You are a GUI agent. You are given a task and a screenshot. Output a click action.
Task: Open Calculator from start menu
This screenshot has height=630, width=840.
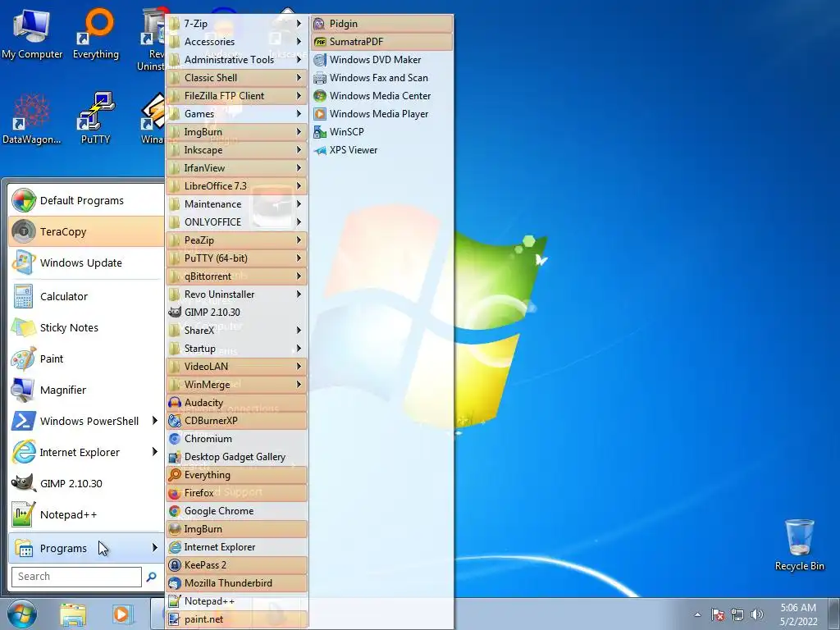click(86, 296)
